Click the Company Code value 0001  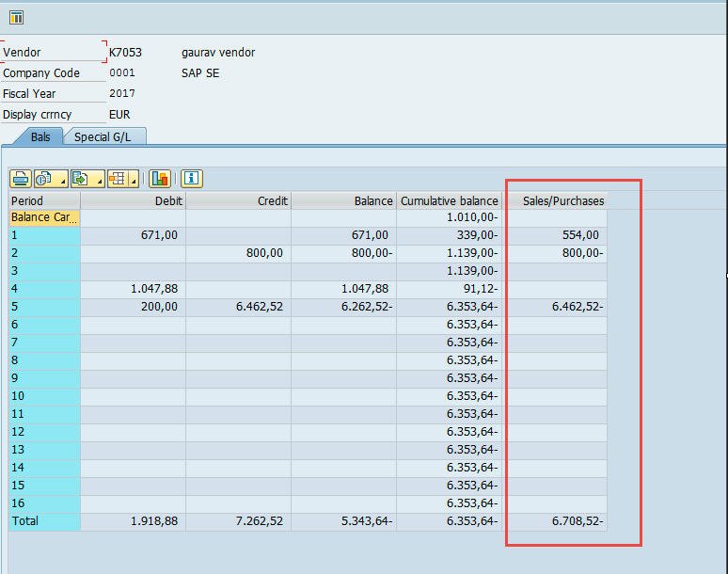122,72
